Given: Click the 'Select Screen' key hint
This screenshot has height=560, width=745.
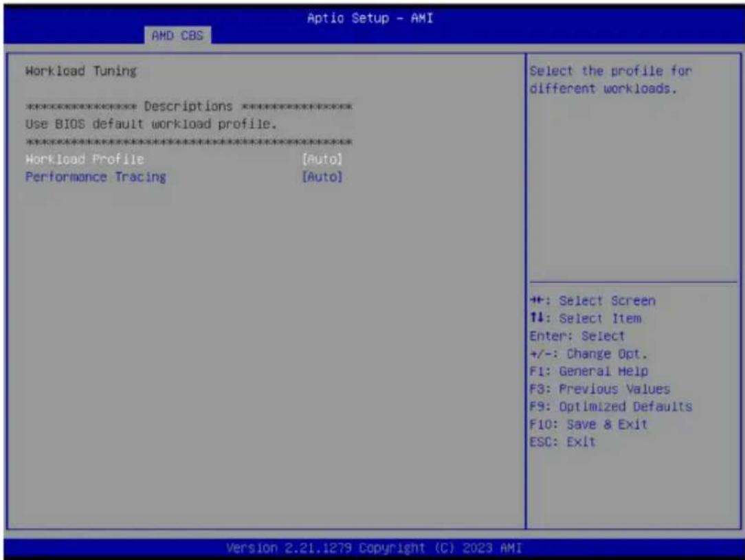Looking at the screenshot, I should point(592,301).
